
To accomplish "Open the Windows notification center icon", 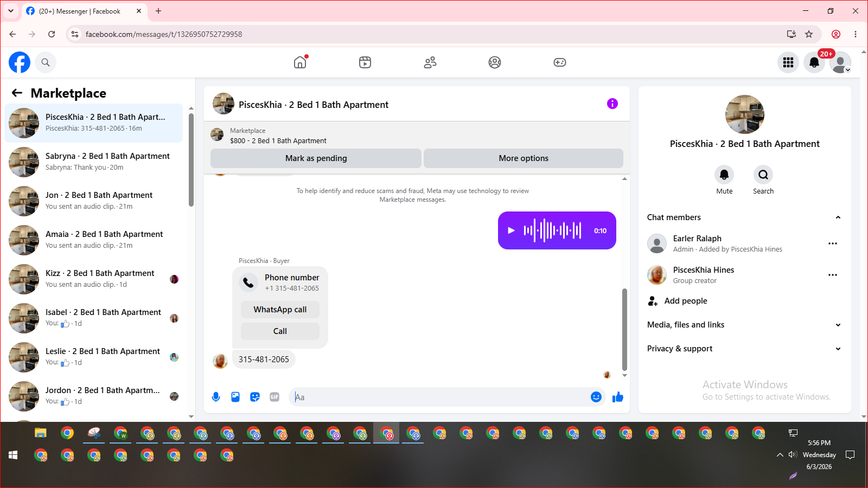I will click(x=850, y=455).
